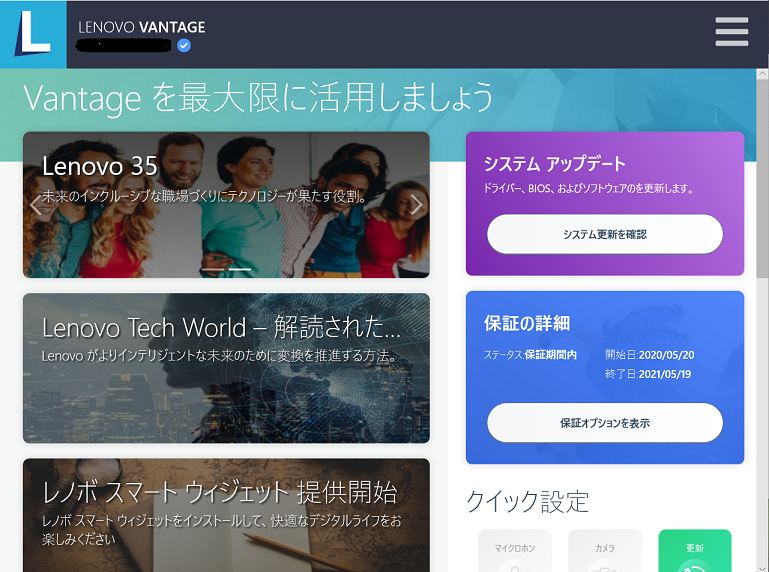The height and width of the screenshot is (572, 769).
Task: Click the LENOVO VANTAGE title text
Action: pyautogui.click(x=142, y=27)
